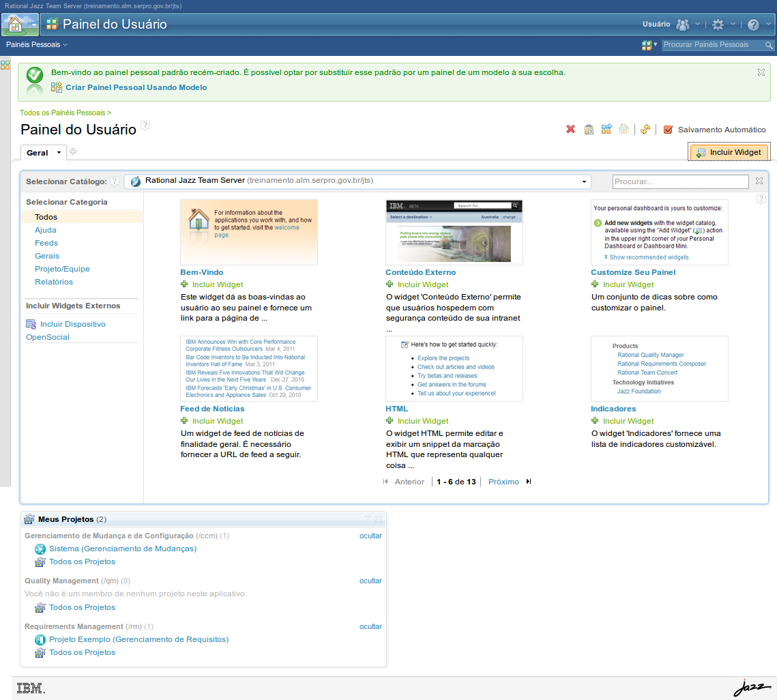Add the Customize Seu Painel widget via plus icon
777x700 pixels.
pos(595,284)
